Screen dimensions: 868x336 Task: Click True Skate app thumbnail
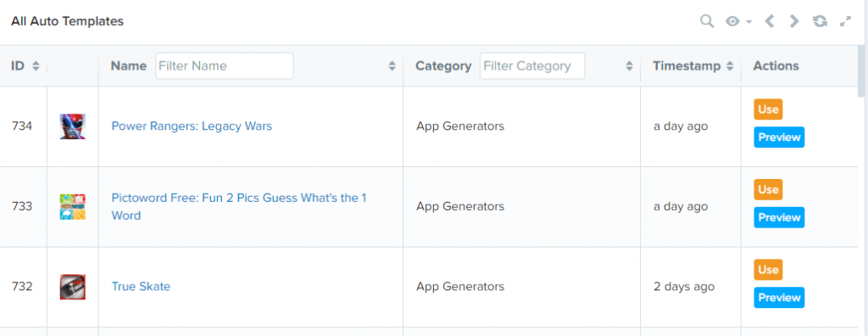click(73, 287)
